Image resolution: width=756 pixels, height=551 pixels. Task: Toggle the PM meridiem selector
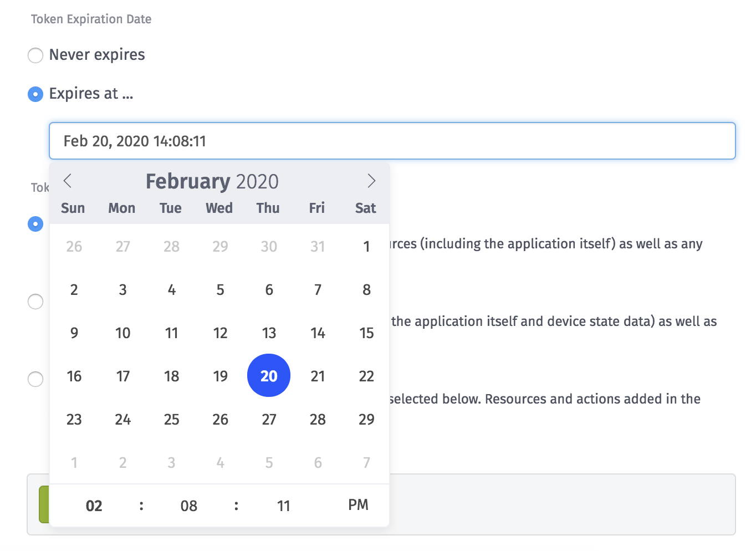[358, 505]
